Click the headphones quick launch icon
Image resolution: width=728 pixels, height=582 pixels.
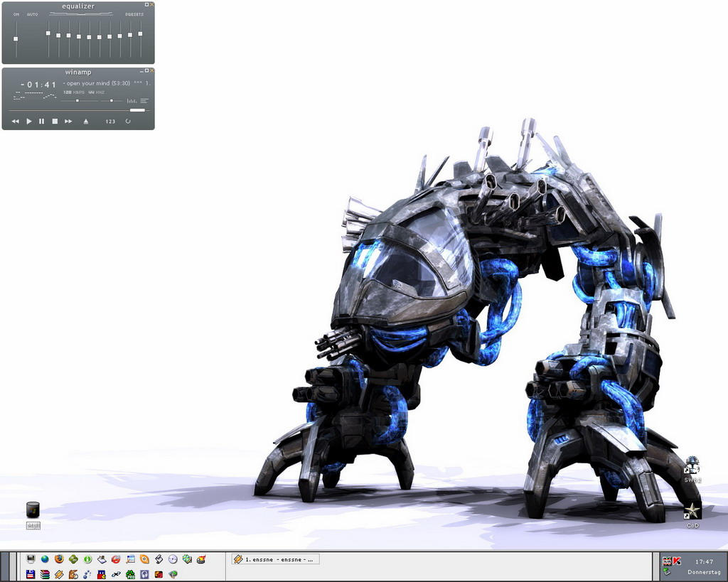tap(144, 574)
